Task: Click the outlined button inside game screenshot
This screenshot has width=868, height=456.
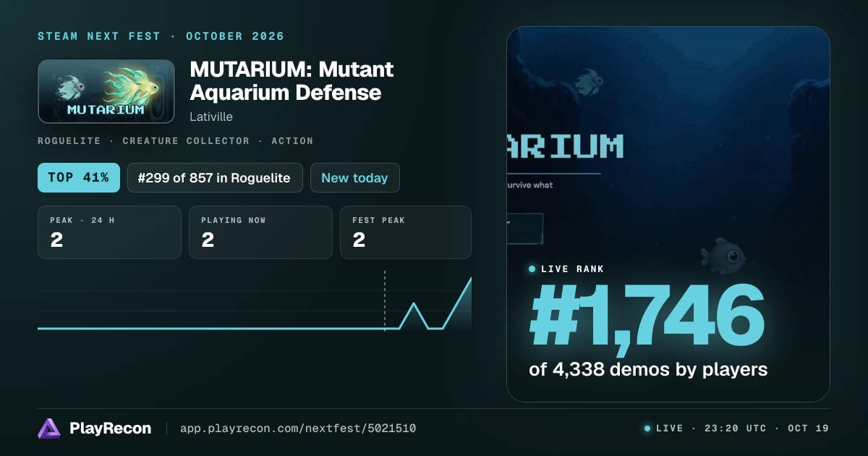Action: pyautogui.click(x=525, y=229)
